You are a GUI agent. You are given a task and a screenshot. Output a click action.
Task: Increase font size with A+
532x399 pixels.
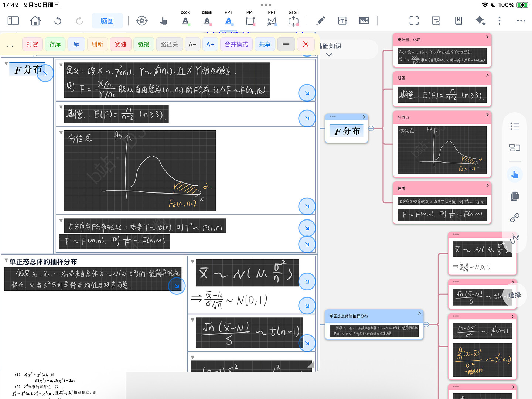point(210,44)
